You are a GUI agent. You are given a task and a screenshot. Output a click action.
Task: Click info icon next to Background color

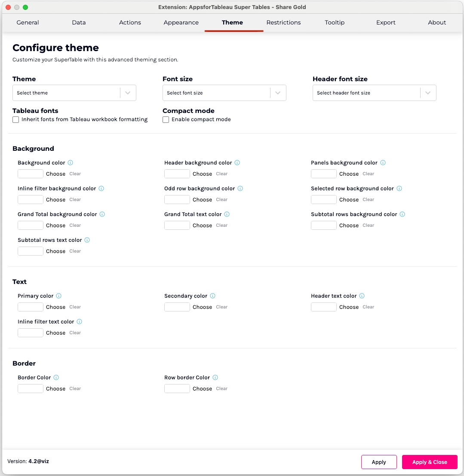(71, 163)
